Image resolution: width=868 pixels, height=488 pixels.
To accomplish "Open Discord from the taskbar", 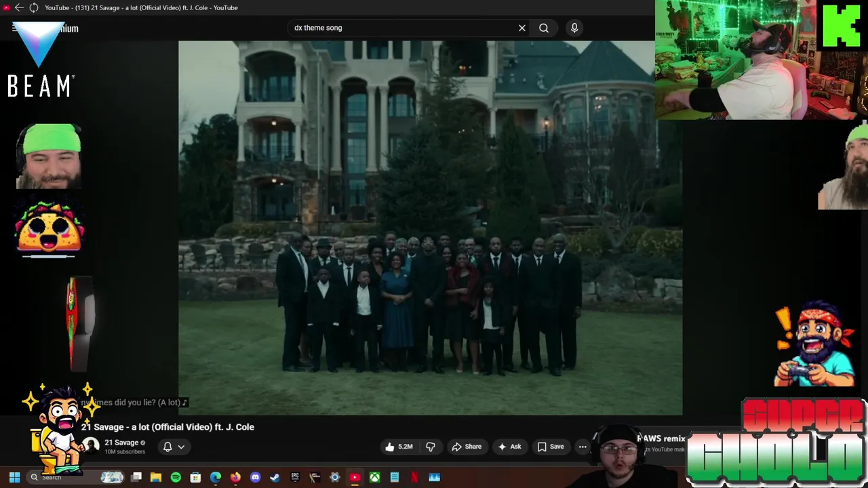I will 255,477.
